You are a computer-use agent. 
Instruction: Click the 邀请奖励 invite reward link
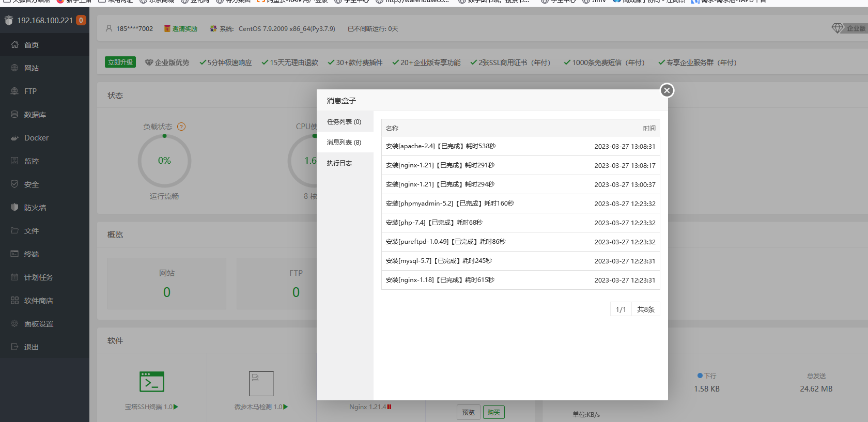[x=185, y=28]
